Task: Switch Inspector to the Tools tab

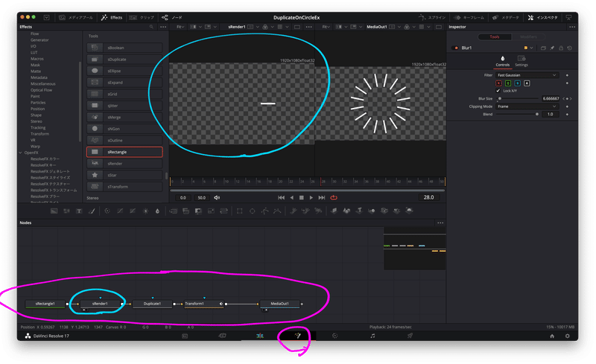Action: point(495,37)
